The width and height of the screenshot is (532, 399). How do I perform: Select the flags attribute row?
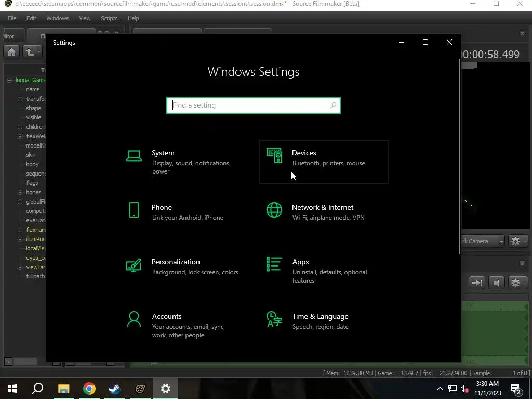click(x=32, y=183)
